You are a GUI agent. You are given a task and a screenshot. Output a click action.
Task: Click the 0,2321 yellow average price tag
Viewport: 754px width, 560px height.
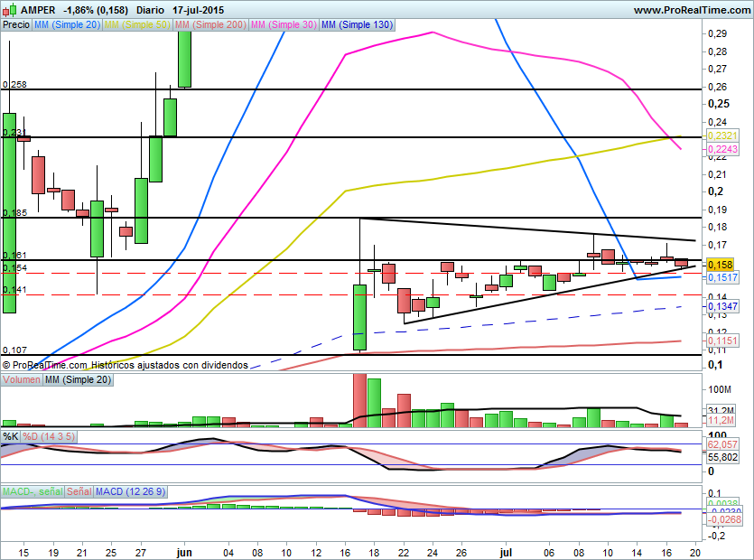pos(721,135)
